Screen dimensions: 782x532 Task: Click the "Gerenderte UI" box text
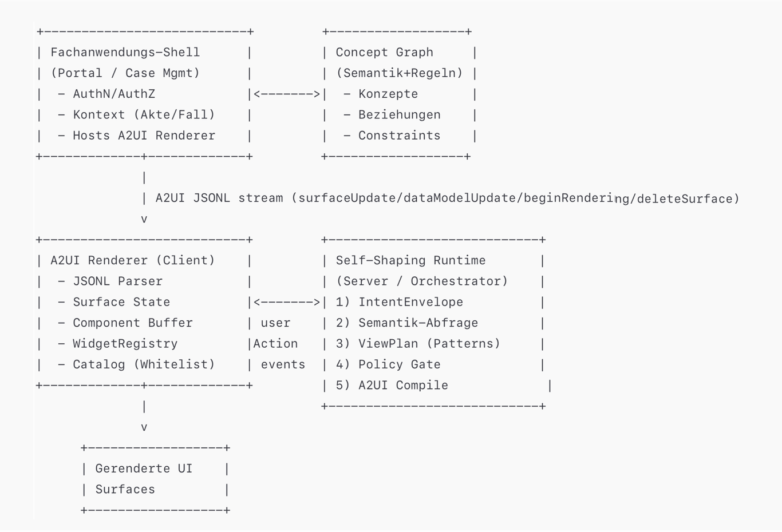coord(144,469)
